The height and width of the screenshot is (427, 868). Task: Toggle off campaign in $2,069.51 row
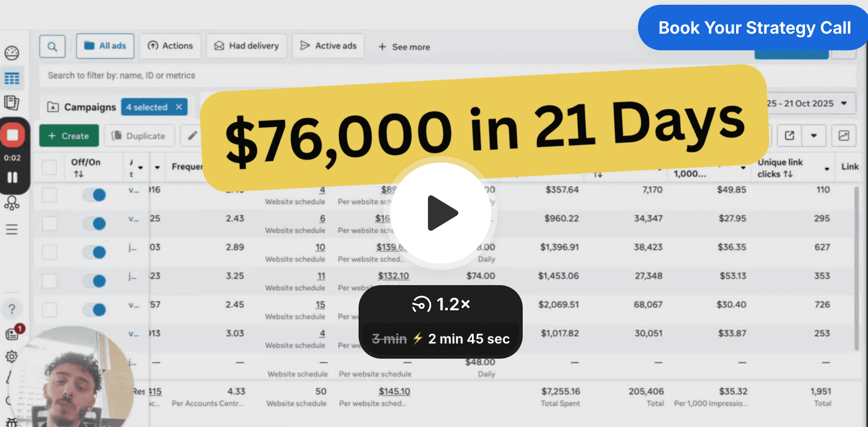pyautogui.click(x=94, y=310)
